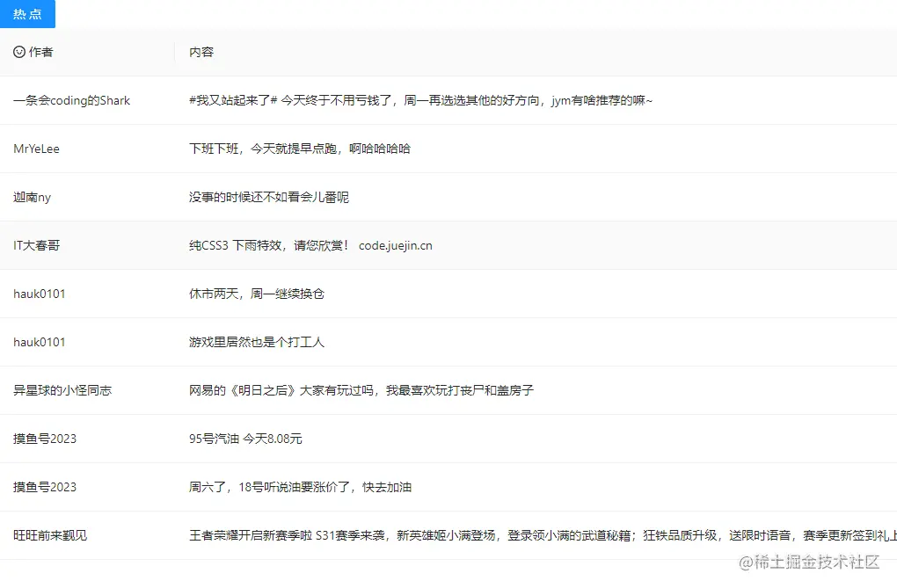Select the post 下班下班，今天就提早点跑

pos(300,149)
